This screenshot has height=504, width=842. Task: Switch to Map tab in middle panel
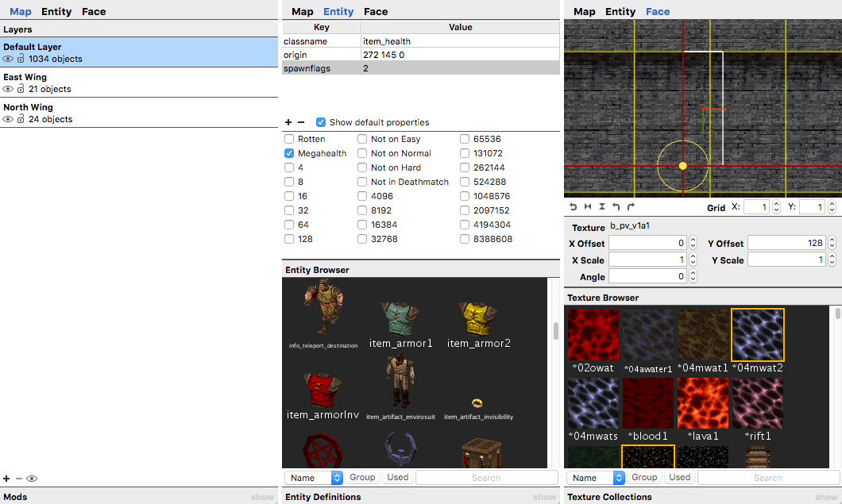coord(302,11)
